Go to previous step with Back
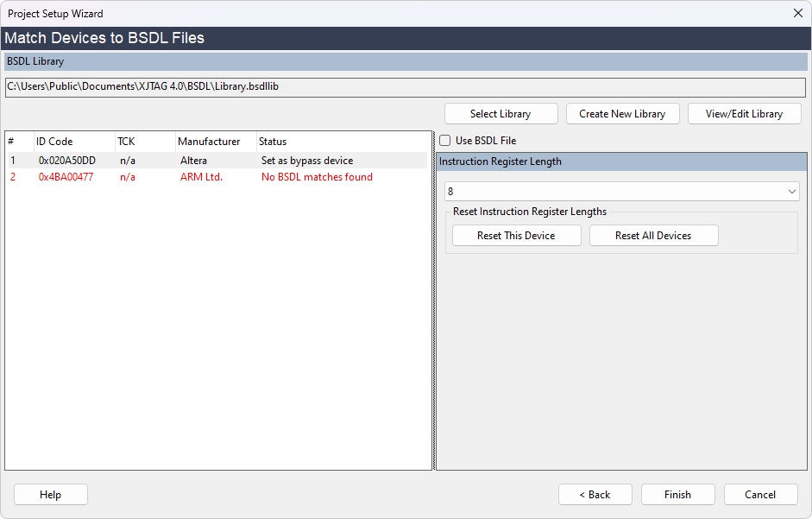Viewport: 812px width, 519px height. (595, 495)
